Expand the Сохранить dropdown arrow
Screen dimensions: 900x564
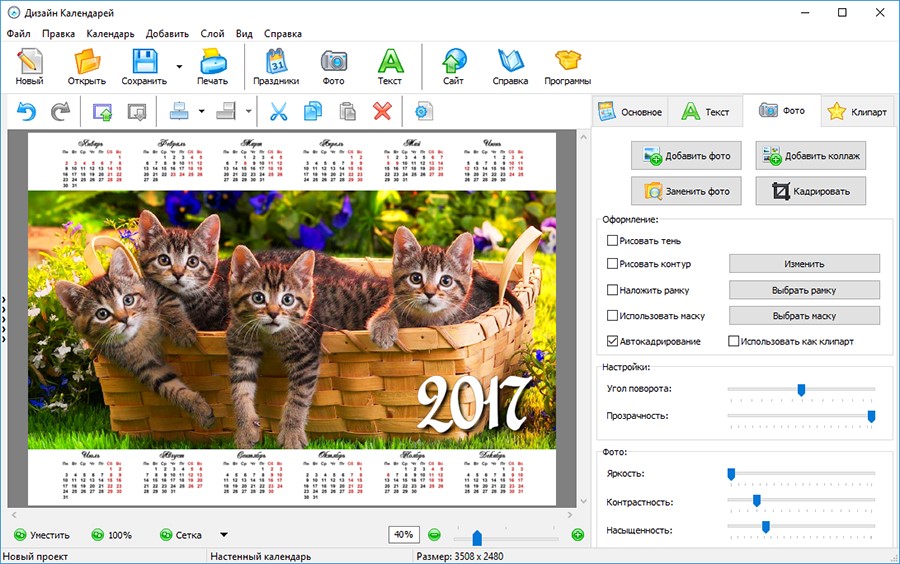pos(179,67)
